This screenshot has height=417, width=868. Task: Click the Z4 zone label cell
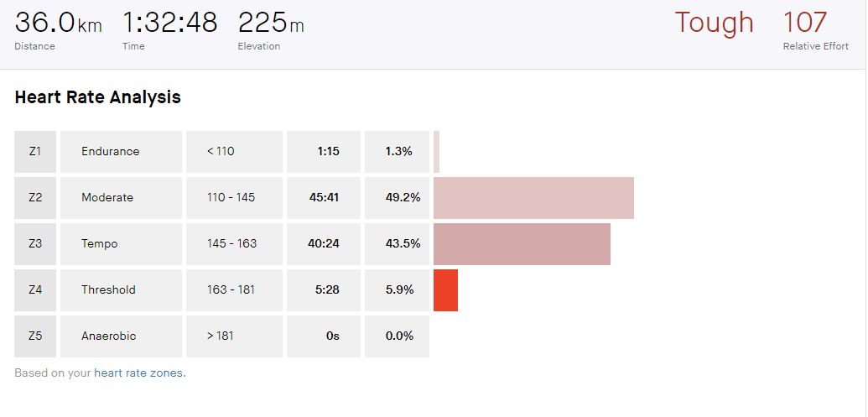[35, 290]
